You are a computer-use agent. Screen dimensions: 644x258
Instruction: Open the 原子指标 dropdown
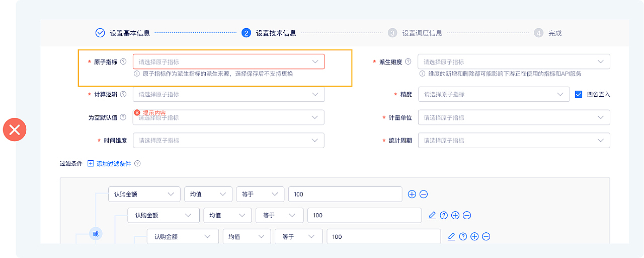(229, 61)
